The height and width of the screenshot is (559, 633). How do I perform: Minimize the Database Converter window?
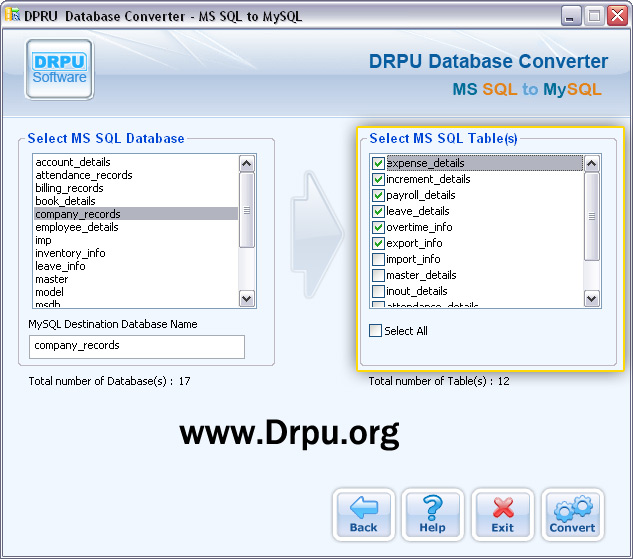(570, 16)
